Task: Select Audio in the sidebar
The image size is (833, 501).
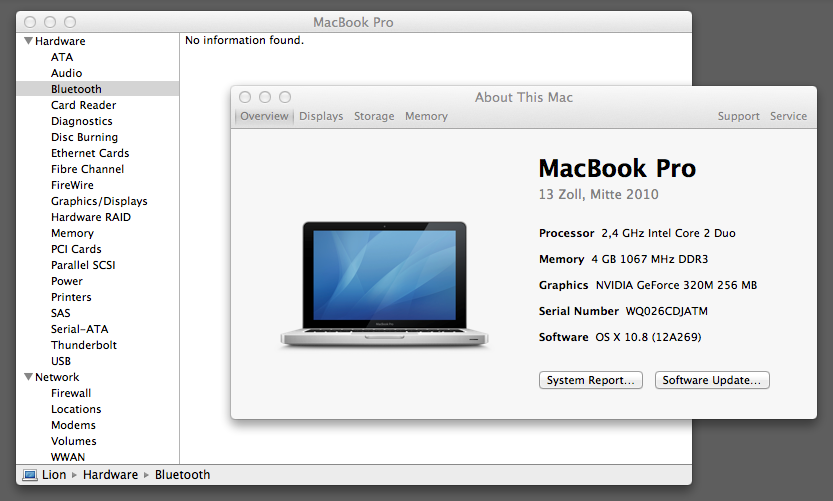Action: pos(66,73)
